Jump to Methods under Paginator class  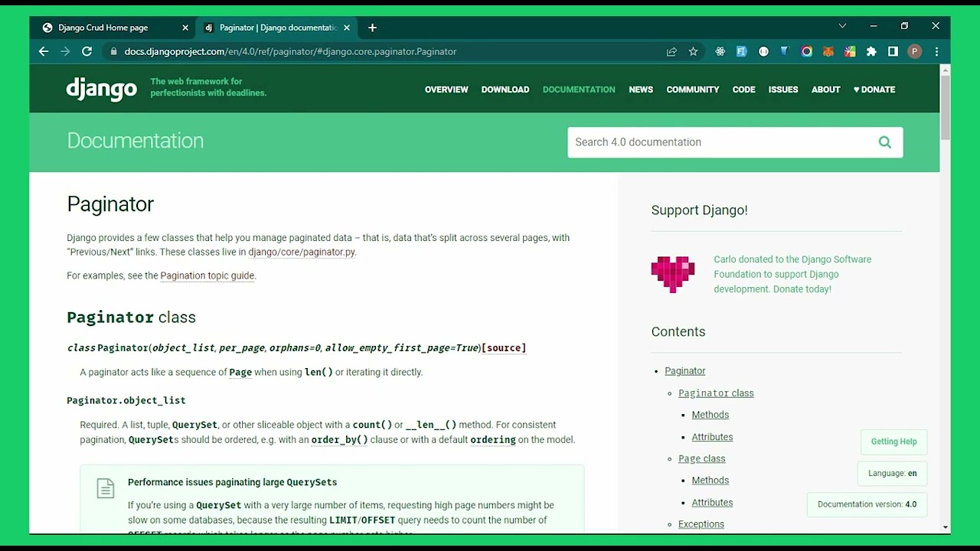(x=710, y=415)
